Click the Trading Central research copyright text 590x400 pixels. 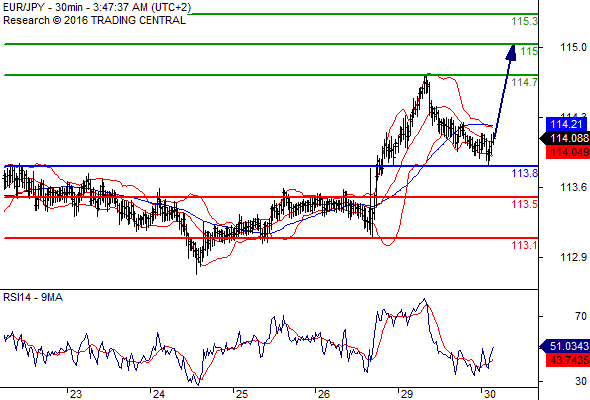(x=94, y=20)
